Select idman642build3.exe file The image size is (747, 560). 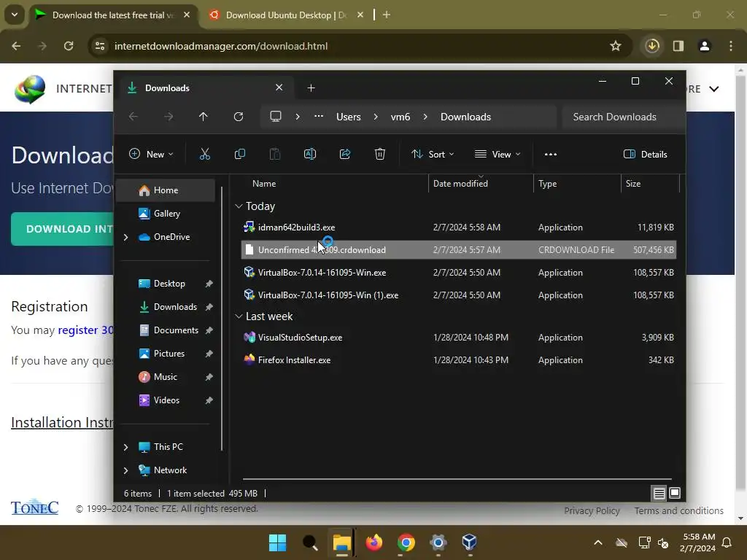click(x=459, y=227)
